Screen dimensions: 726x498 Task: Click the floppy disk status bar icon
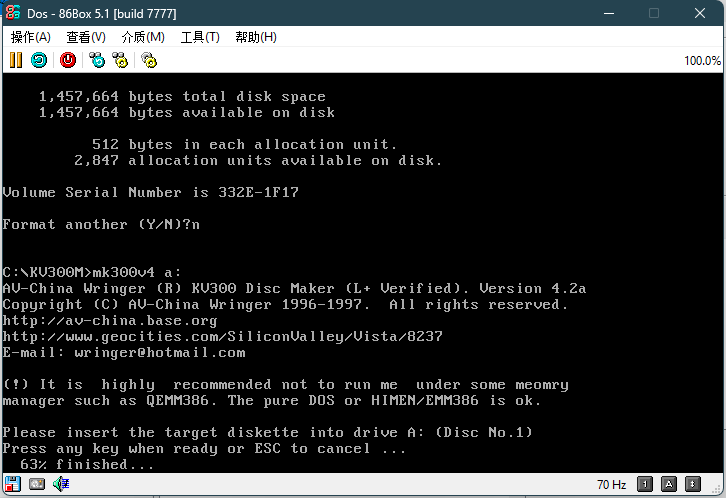coord(13,485)
